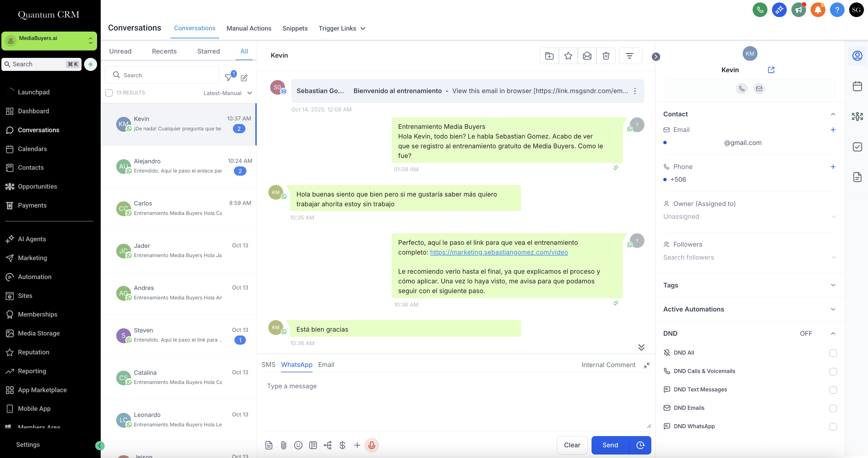Mark conversation as unread envelope icon
The width and height of the screenshot is (868, 458).
(x=587, y=56)
